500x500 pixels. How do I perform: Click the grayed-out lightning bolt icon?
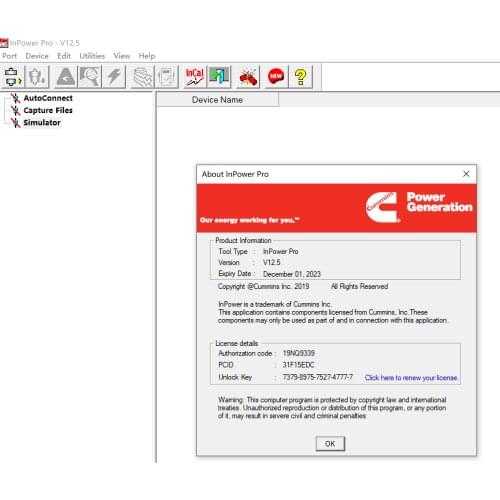pyautogui.click(x=114, y=77)
